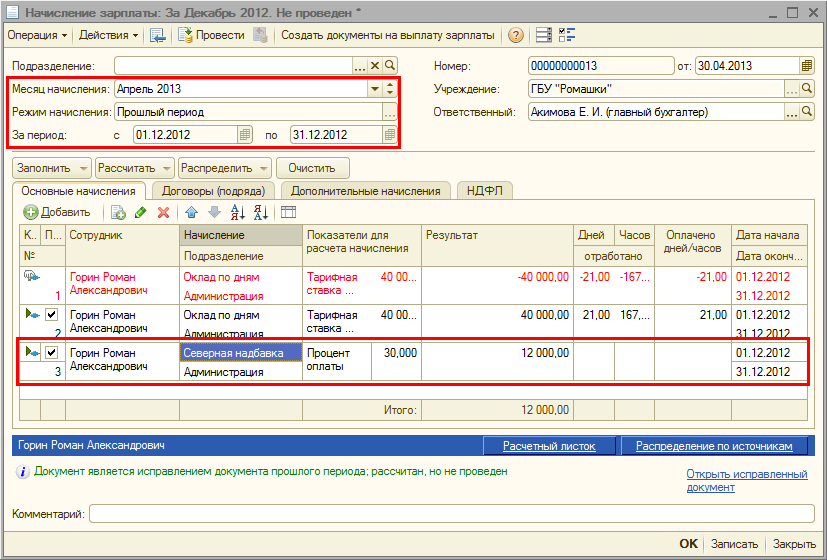Move row up with blue arrow

tap(190, 212)
